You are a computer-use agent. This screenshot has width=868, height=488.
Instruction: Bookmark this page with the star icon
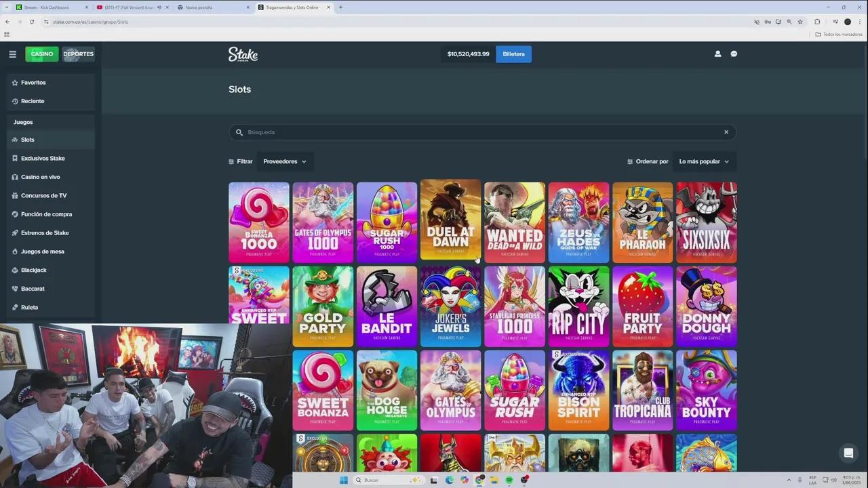click(x=800, y=22)
